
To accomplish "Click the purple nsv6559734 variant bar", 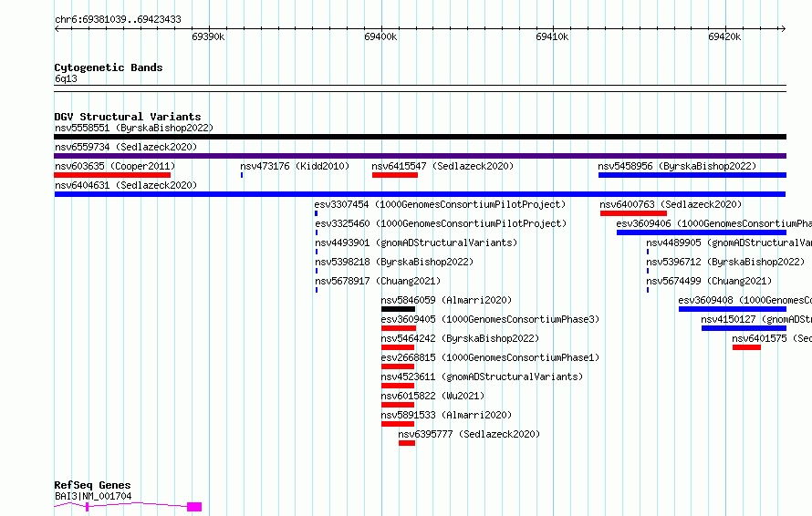I will (420, 156).
